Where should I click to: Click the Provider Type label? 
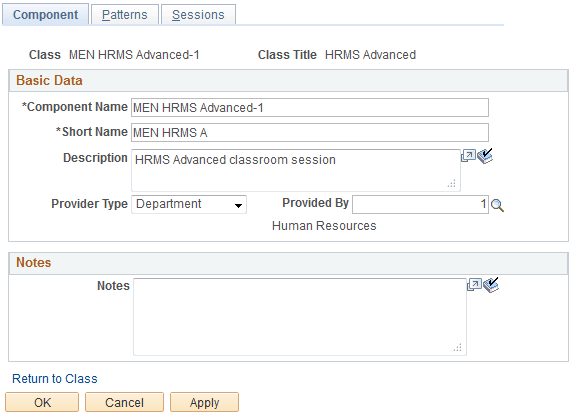[89, 204]
